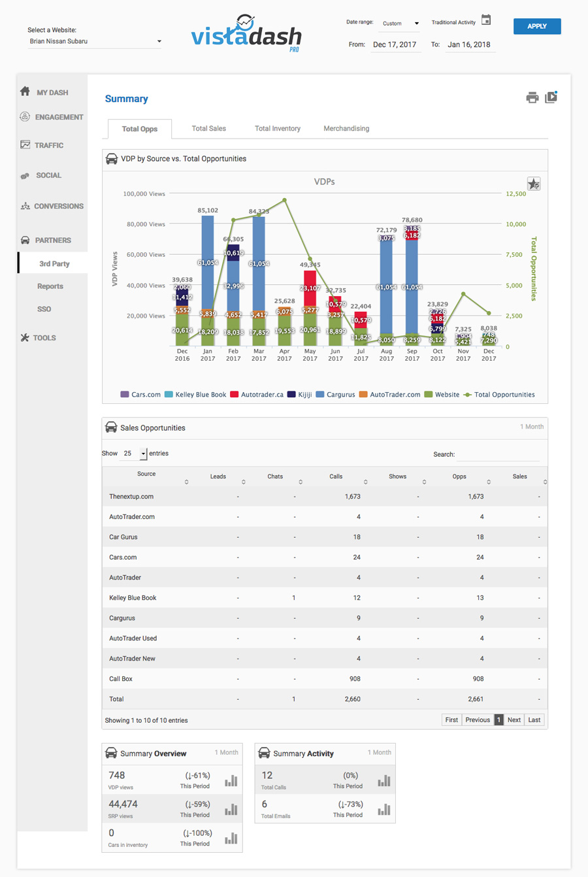Select the Social sidebar icon
Image resolution: width=588 pixels, height=877 pixels.
[x=25, y=175]
